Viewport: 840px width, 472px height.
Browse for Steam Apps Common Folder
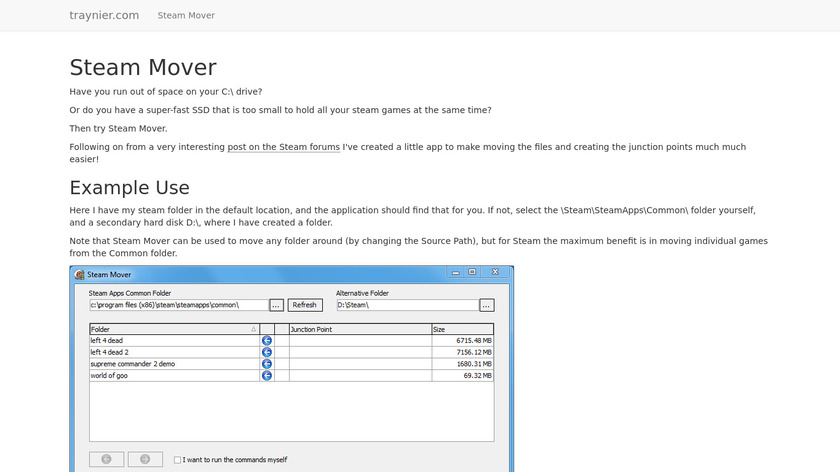coord(276,305)
